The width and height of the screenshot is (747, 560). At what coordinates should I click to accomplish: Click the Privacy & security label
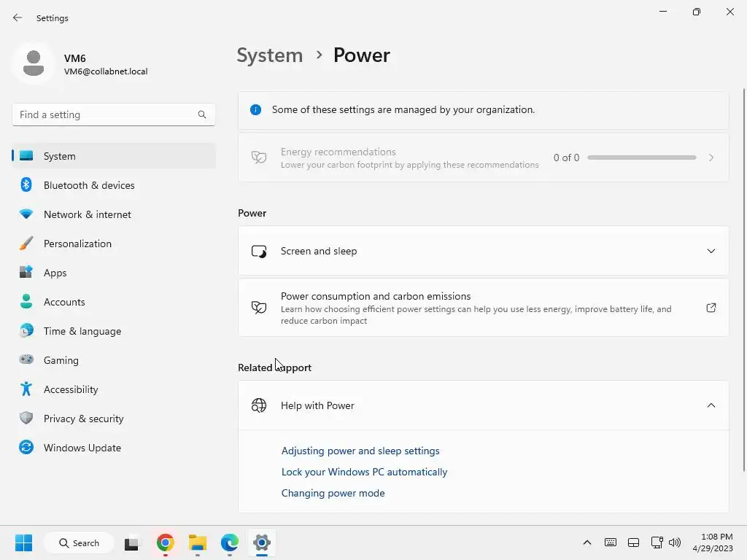click(83, 419)
